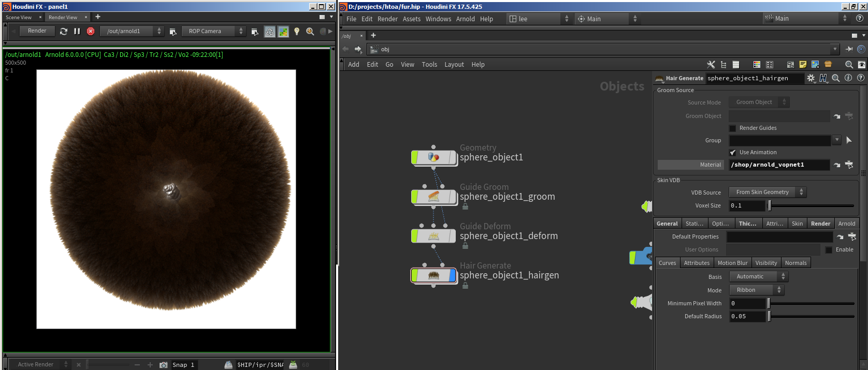Open the Basis Automatic dropdown

click(758, 276)
